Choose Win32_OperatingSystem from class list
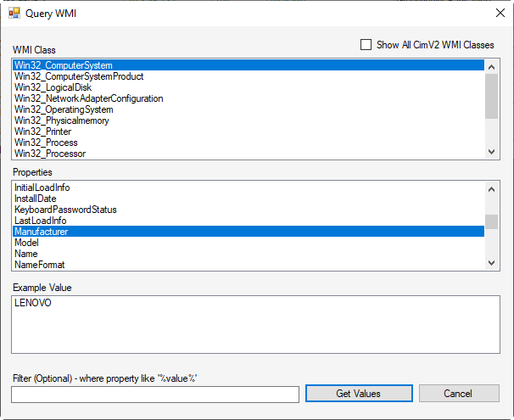This screenshot has height=420, width=514. pos(64,109)
